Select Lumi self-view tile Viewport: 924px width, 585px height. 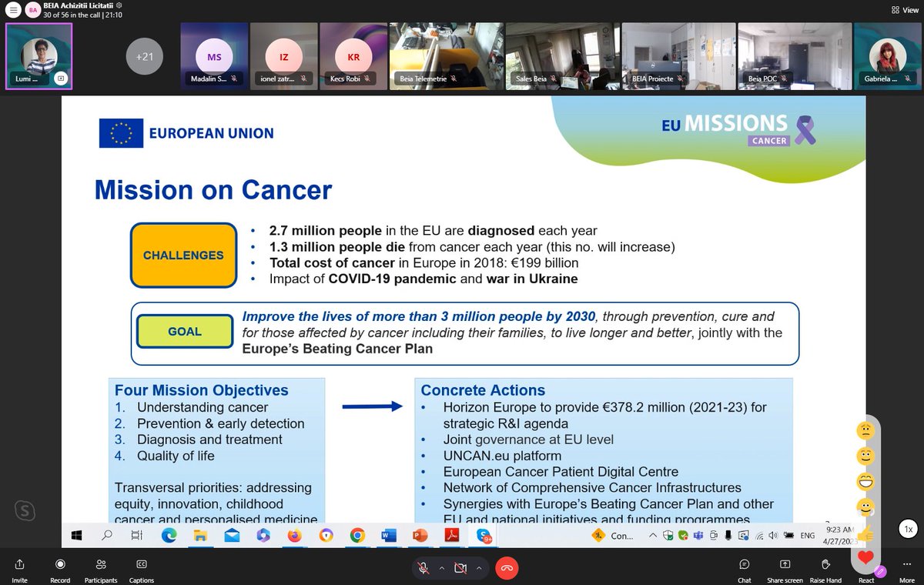(38, 56)
